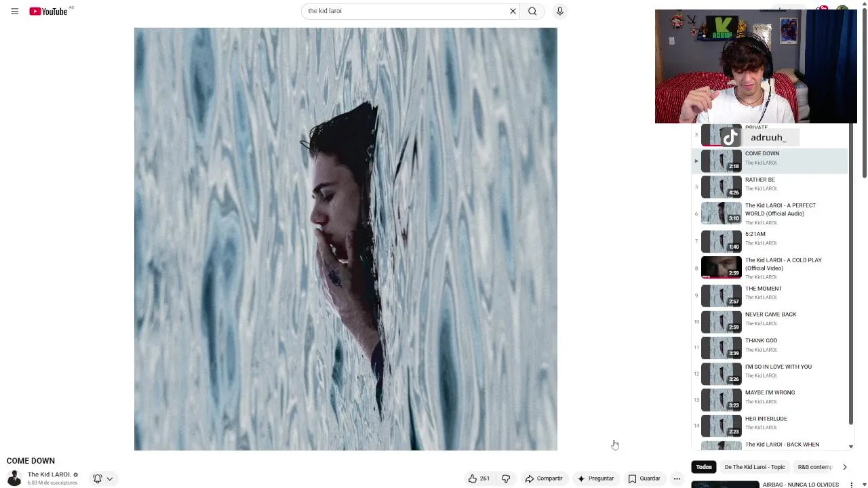Like the video with 261 likes
The image size is (868, 488).
479,479
